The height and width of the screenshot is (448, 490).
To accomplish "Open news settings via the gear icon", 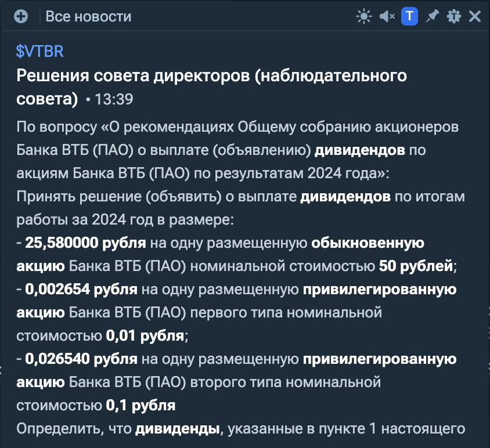I will tap(453, 17).
